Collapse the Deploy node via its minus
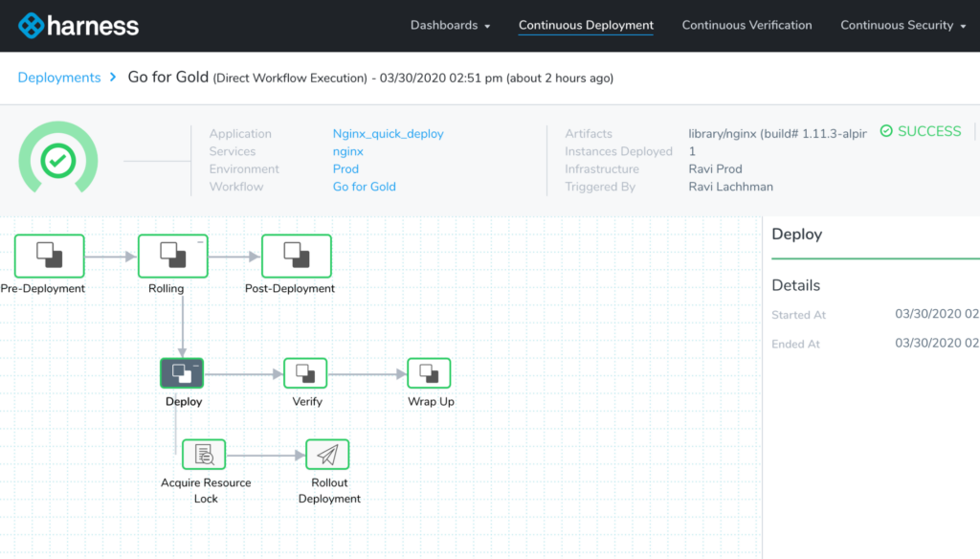This screenshot has width=980, height=559. coord(196,365)
